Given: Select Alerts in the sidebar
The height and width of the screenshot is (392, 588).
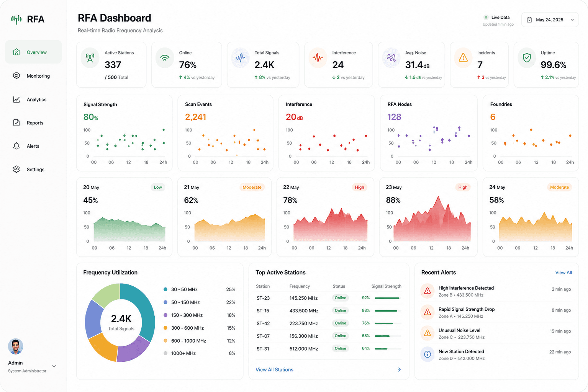Looking at the screenshot, I should click(x=33, y=146).
